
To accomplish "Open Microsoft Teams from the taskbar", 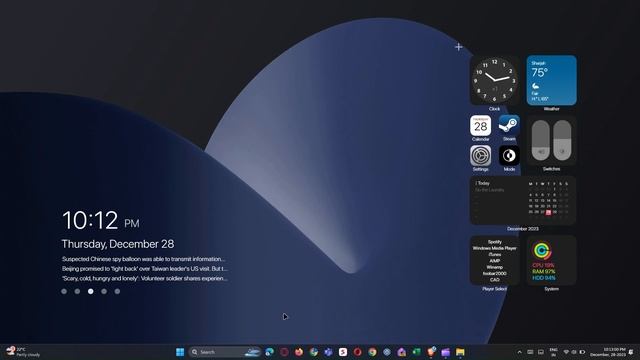I will (x=328, y=352).
